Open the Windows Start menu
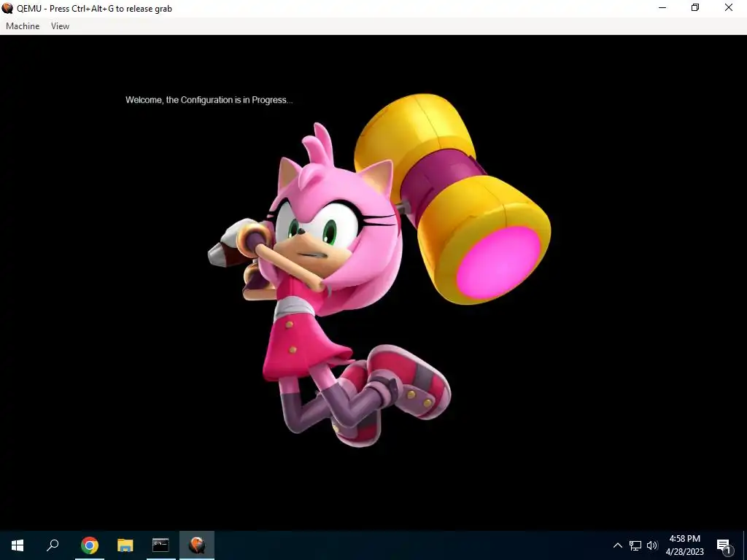Image resolution: width=747 pixels, height=560 pixels. (x=18, y=545)
